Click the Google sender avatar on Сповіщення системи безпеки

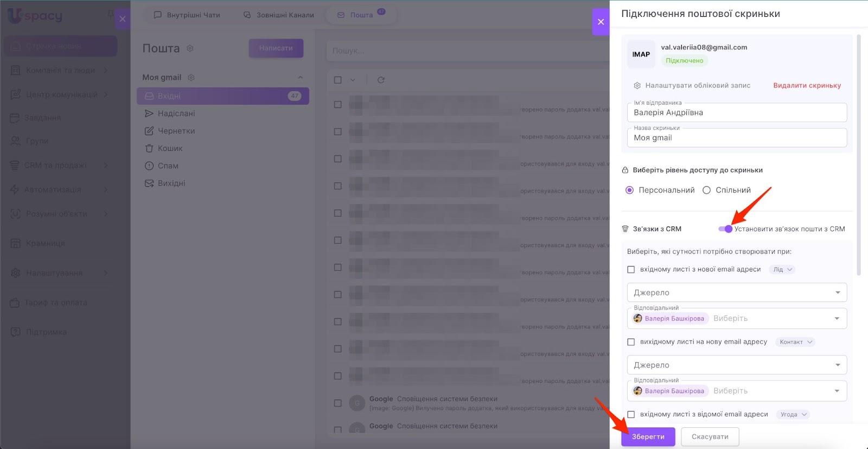tap(357, 403)
